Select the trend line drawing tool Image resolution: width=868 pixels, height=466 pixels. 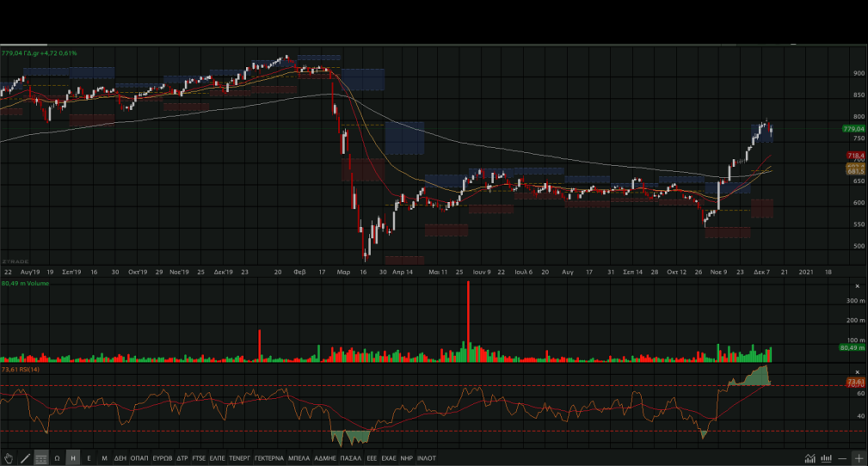(25, 458)
